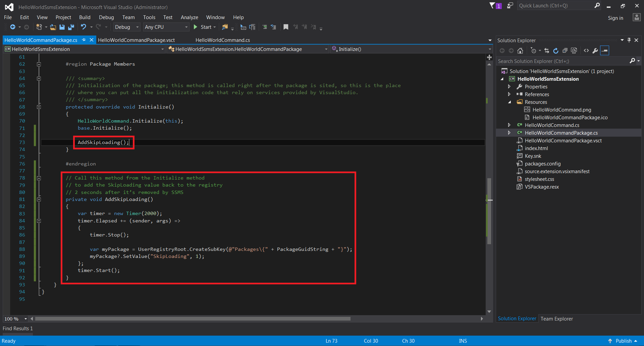This screenshot has height=346, width=644.
Task: Click the account avatar icon next to Sign in
Action: [x=636, y=17]
